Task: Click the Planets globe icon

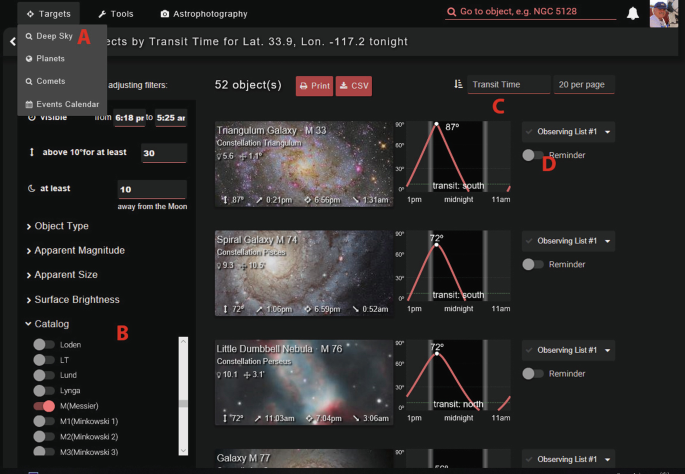Action: [x=28, y=59]
